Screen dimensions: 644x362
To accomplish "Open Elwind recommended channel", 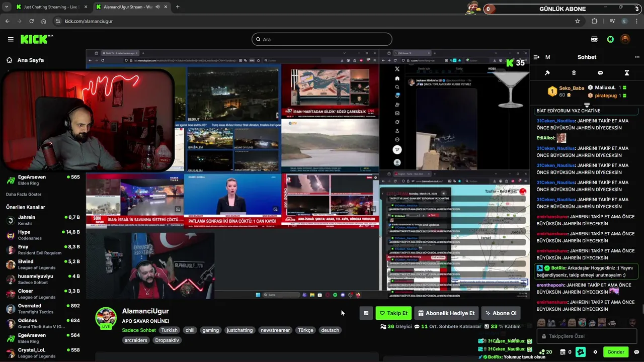I will [x=43, y=264].
